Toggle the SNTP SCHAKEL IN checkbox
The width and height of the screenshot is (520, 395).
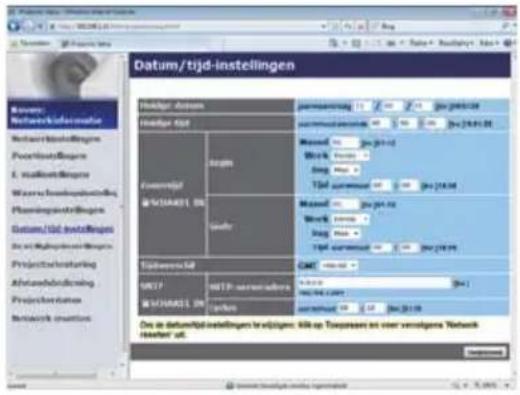[x=145, y=303]
